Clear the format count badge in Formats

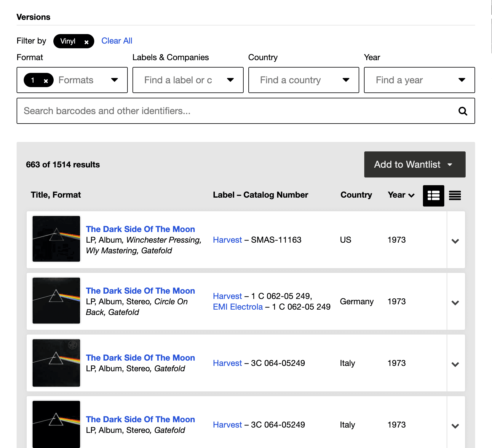point(46,81)
